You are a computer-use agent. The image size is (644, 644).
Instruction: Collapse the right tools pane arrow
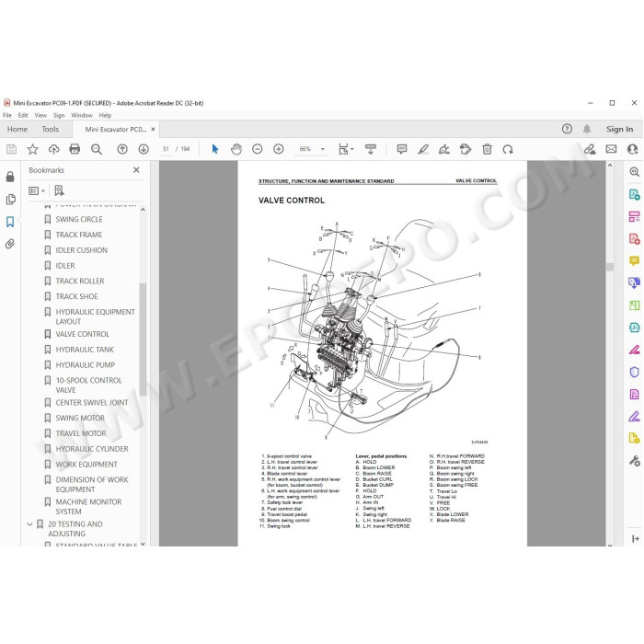tap(635, 538)
